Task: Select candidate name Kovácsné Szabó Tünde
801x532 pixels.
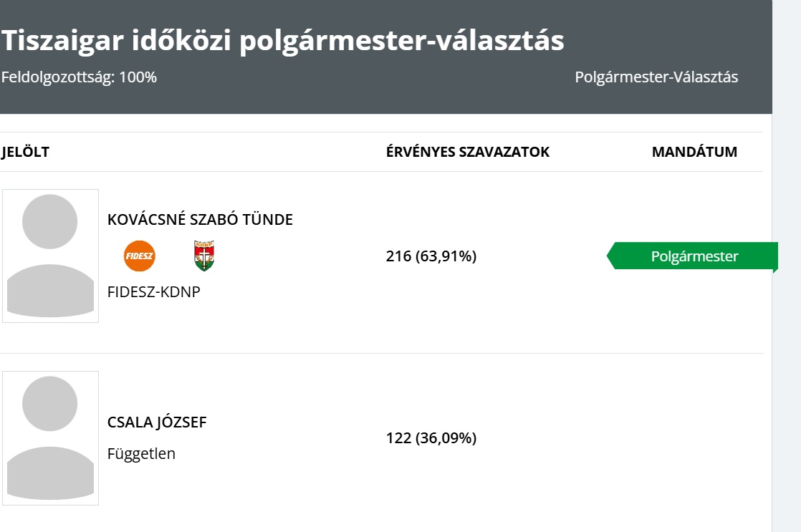Action: pyautogui.click(x=201, y=220)
